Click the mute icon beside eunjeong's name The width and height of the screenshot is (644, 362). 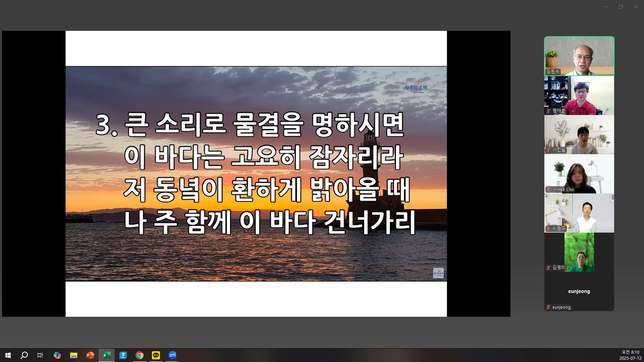548,307
